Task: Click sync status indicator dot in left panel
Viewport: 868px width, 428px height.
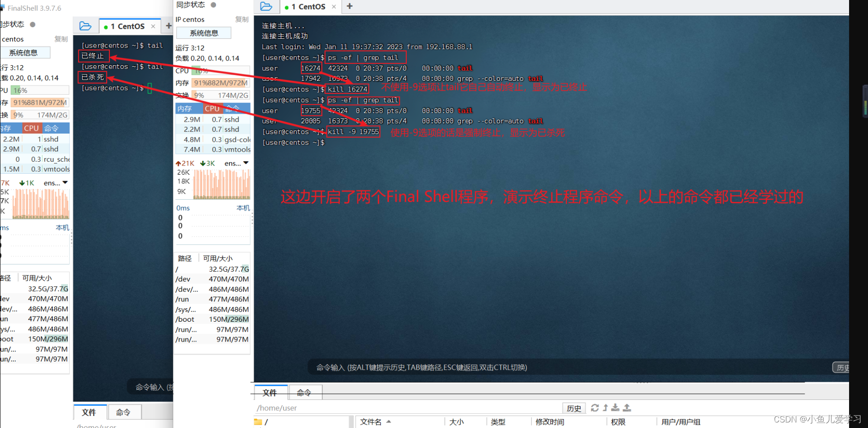Action: (32, 24)
